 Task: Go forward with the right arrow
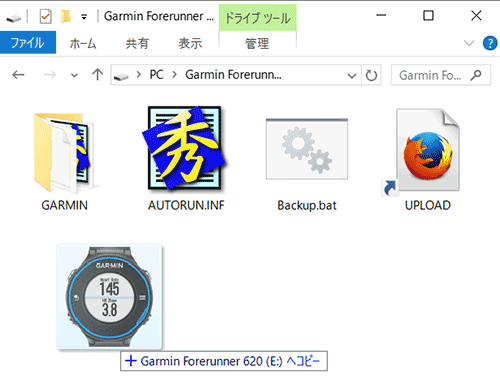[x=50, y=75]
